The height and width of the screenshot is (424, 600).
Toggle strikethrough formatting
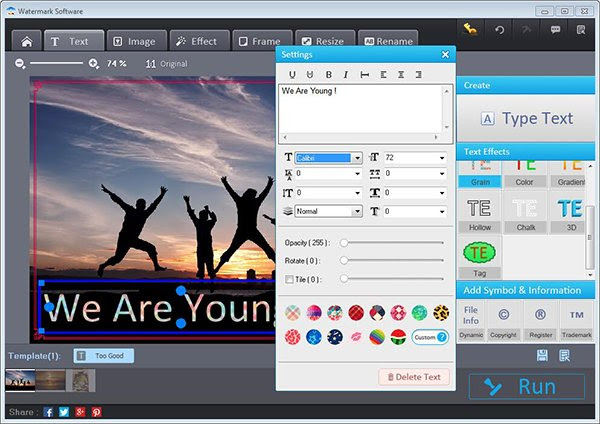(x=310, y=75)
